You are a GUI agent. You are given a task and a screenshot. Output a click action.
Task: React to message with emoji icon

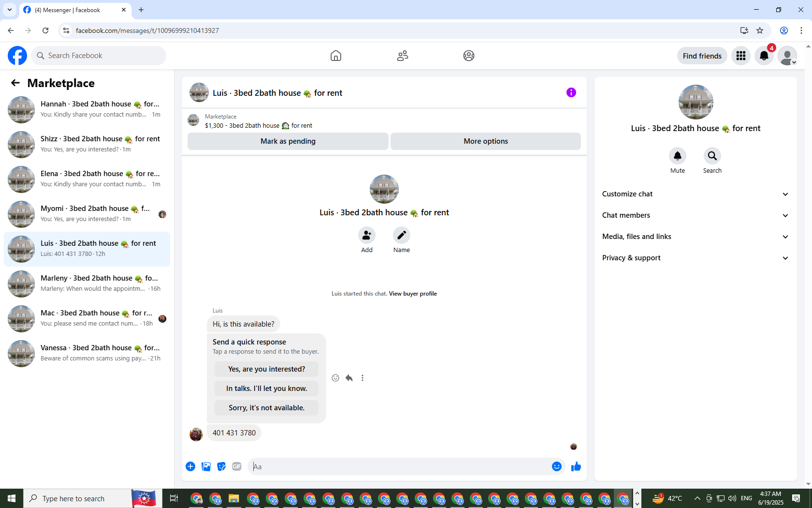[335, 378]
